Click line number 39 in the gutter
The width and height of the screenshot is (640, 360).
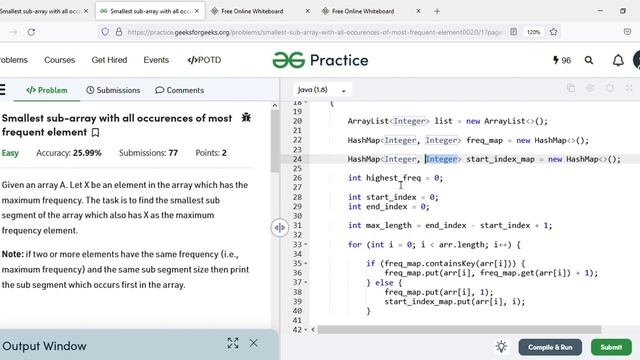pos(297,302)
